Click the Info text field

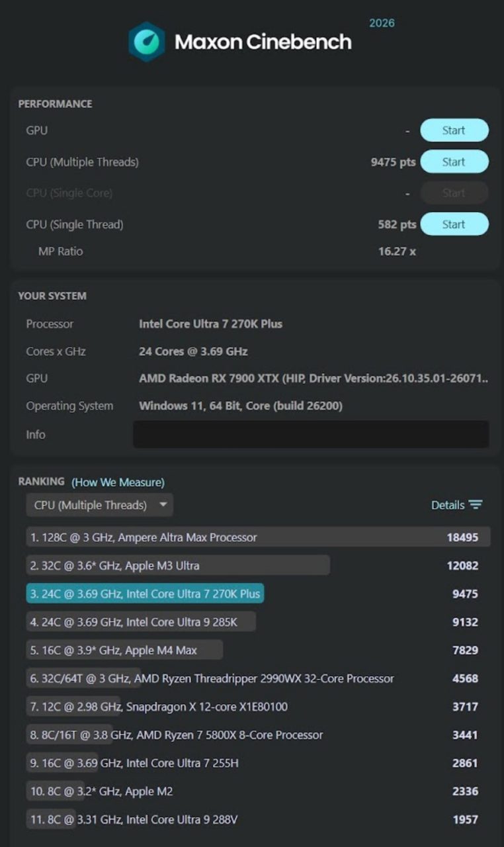tap(311, 434)
